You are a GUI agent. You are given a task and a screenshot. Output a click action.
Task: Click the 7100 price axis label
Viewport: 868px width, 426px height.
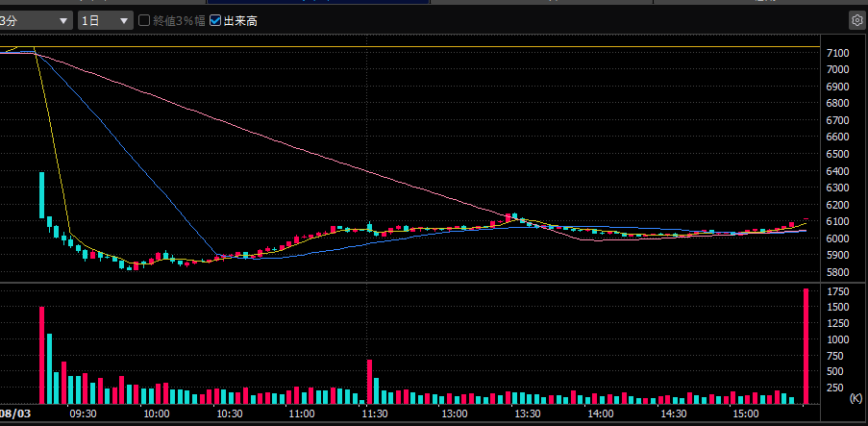point(837,53)
